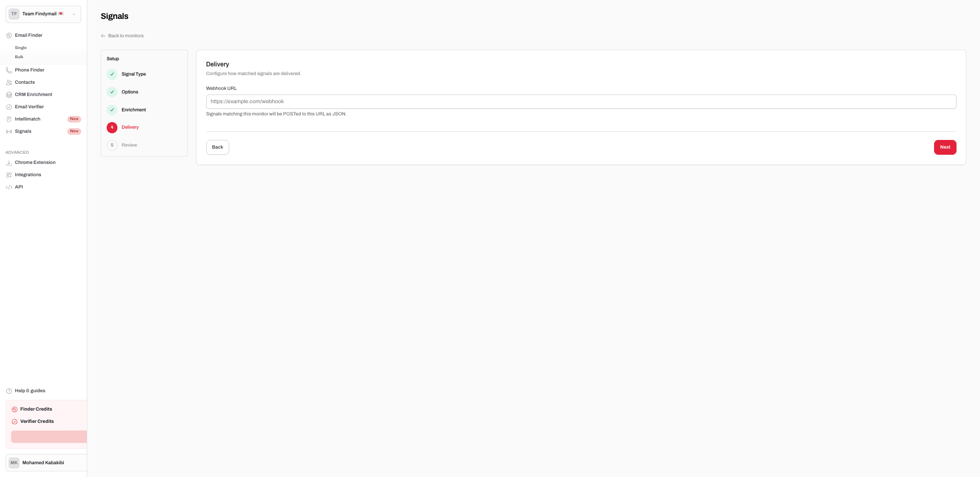Click the MK user avatar
980x477 pixels.
14,463
